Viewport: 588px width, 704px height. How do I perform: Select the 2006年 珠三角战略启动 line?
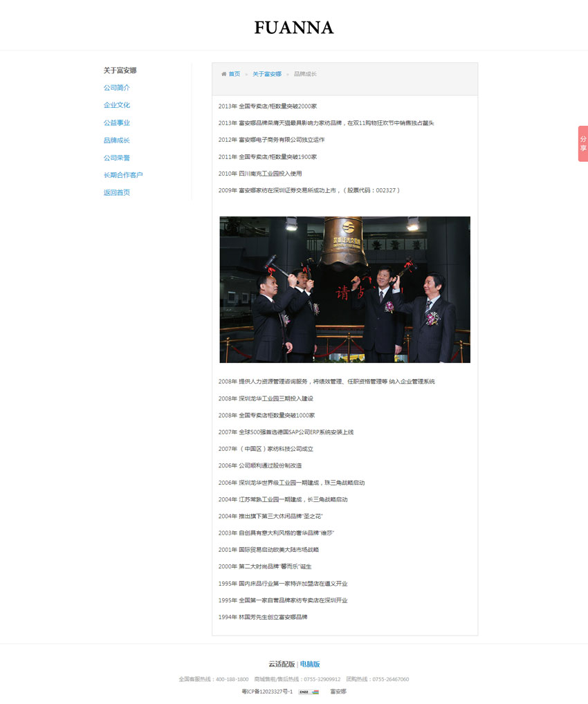coord(291,483)
